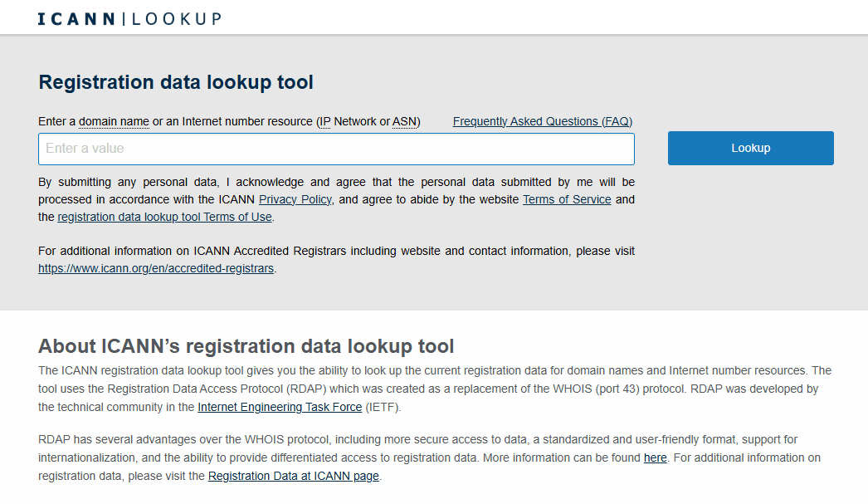Open the ICANN Privacy Policy link
Screen dimensions: 868x504
click(295, 199)
